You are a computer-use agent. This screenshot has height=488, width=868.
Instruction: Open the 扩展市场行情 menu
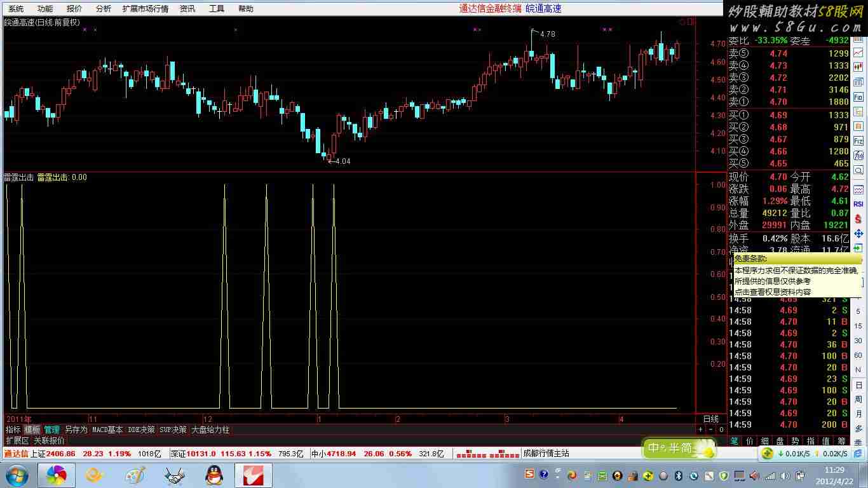(x=146, y=9)
